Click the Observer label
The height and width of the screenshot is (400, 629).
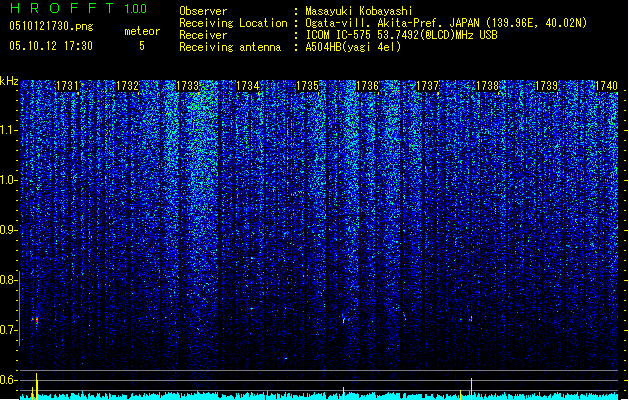(x=203, y=11)
